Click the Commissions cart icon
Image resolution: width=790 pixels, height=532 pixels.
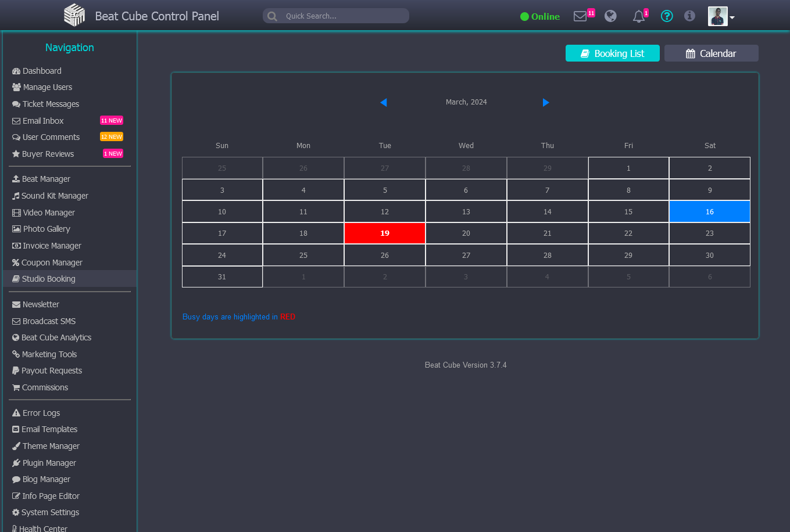[x=16, y=387]
